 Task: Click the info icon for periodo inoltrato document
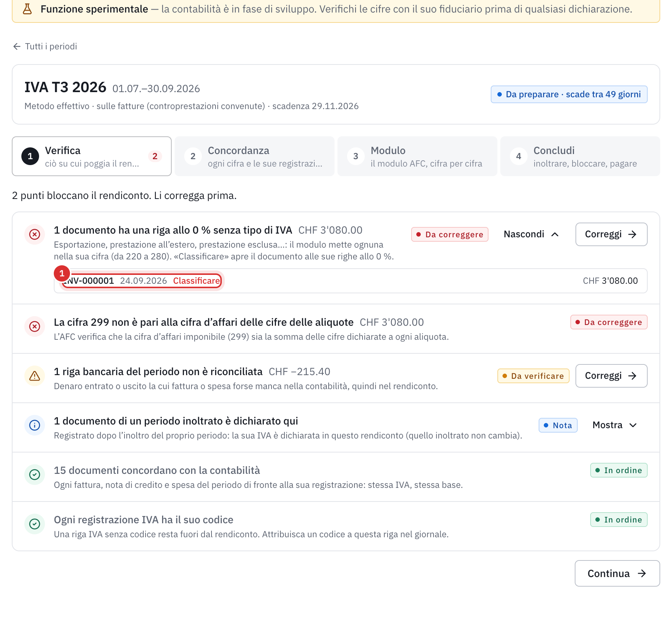pyautogui.click(x=35, y=425)
